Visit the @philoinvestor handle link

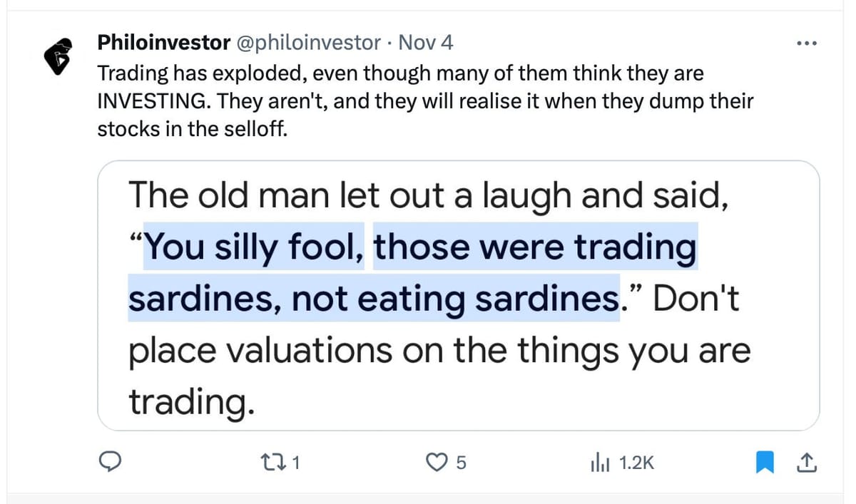308,43
